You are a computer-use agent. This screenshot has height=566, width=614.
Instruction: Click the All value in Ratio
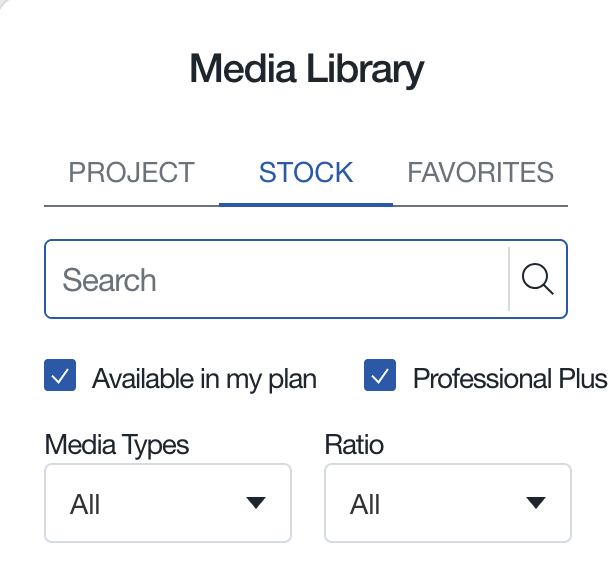366,504
